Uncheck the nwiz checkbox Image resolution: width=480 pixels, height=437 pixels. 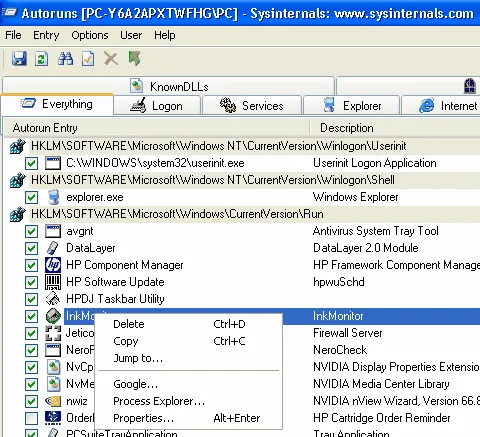coord(32,401)
